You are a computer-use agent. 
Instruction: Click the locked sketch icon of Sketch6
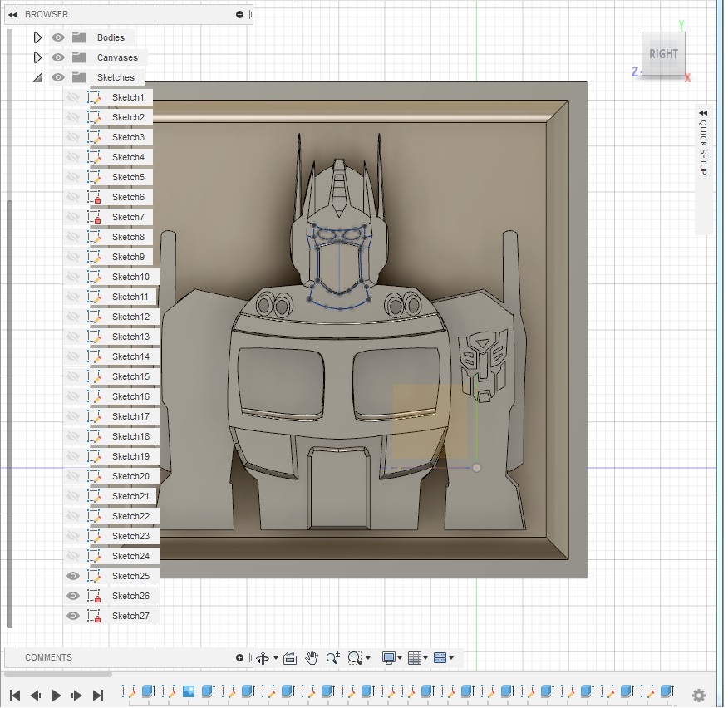pos(94,197)
